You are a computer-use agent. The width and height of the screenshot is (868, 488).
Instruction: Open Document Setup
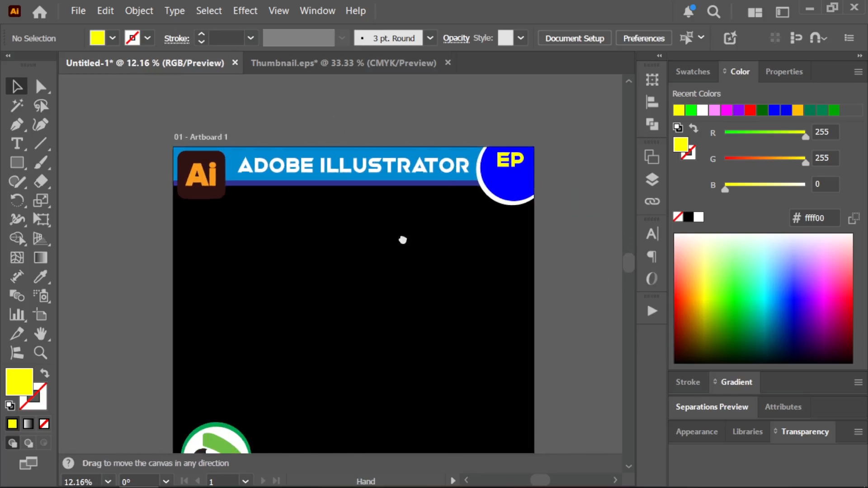click(x=575, y=38)
